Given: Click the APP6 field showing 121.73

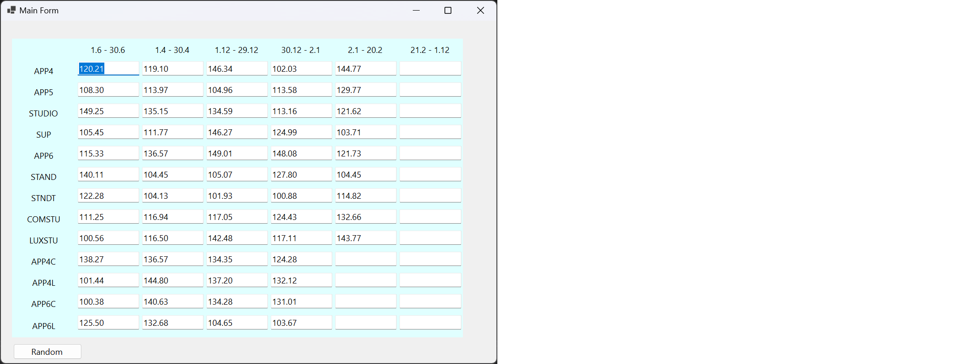Looking at the screenshot, I should tap(366, 153).
